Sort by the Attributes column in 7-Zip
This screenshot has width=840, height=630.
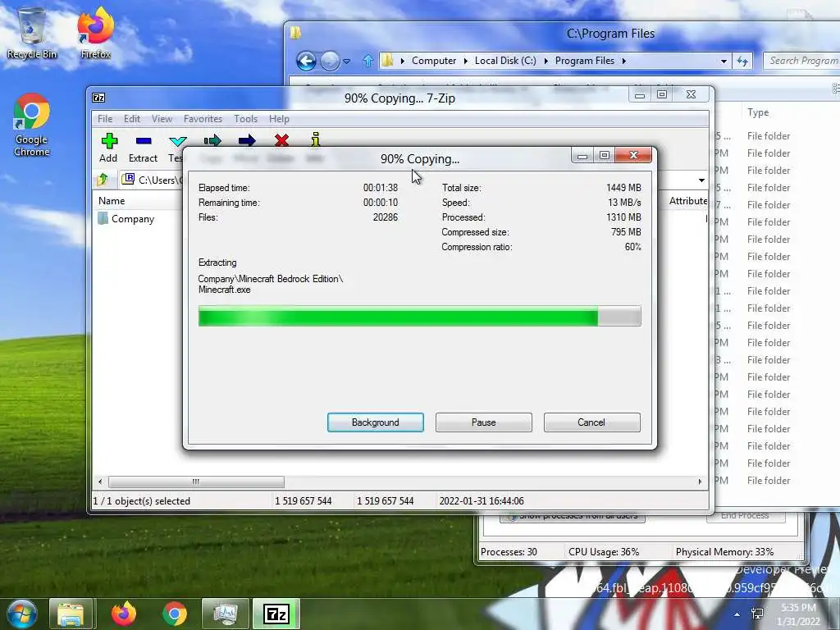point(688,201)
